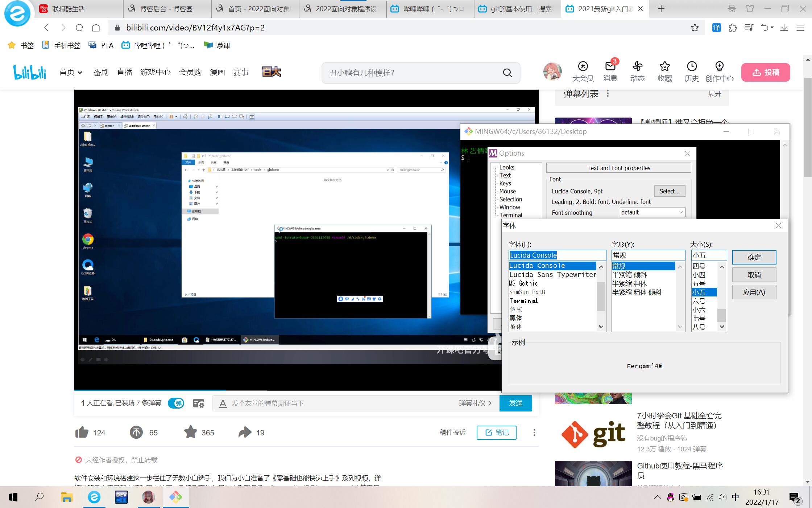Click the Select... font button

(x=669, y=191)
